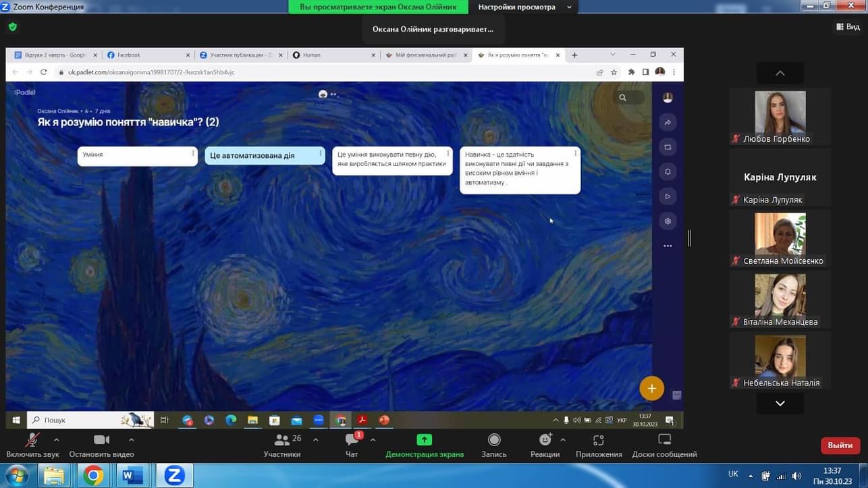Expand participants options arrow
The image size is (868, 488).
[315, 440]
